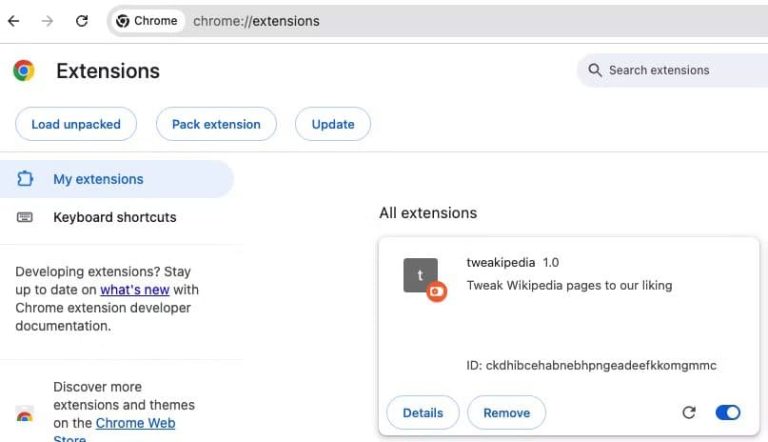Click the Load unpacked button
This screenshot has height=442, width=768.
pyautogui.click(x=76, y=124)
